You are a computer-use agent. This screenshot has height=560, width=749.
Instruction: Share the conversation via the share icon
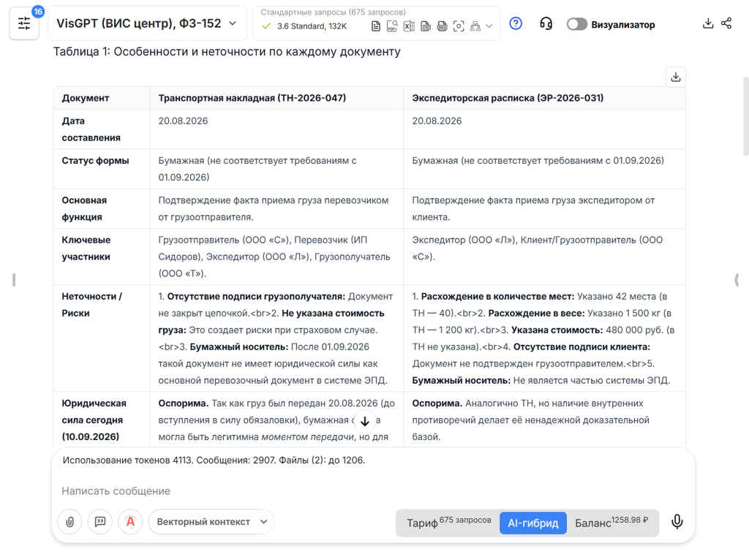tap(726, 23)
